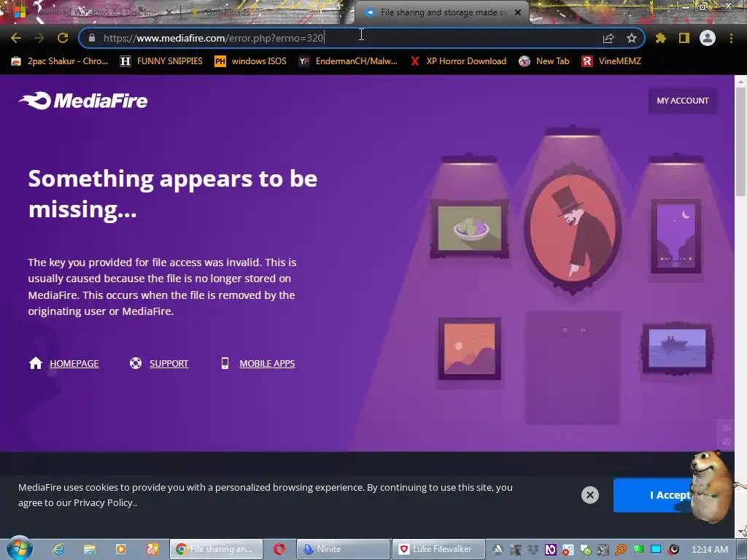Open the extensions puzzle icon
Image resolution: width=747 pixels, height=560 pixels.
click(661, 38)
